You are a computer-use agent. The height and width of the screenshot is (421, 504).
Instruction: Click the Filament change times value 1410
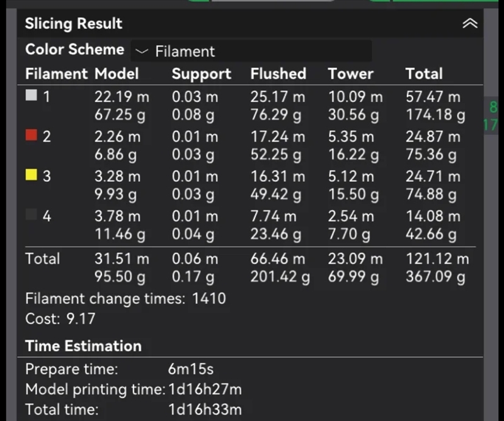(x=208, y=298)
